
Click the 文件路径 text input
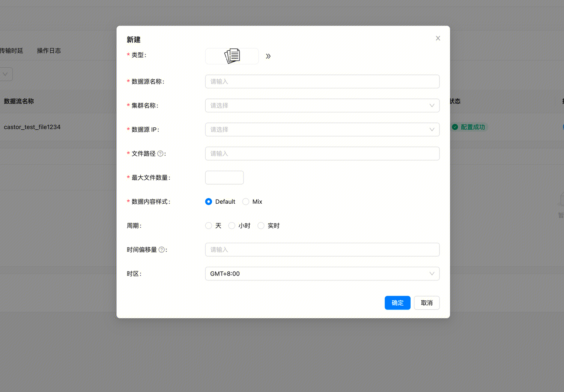click(322, 154)
